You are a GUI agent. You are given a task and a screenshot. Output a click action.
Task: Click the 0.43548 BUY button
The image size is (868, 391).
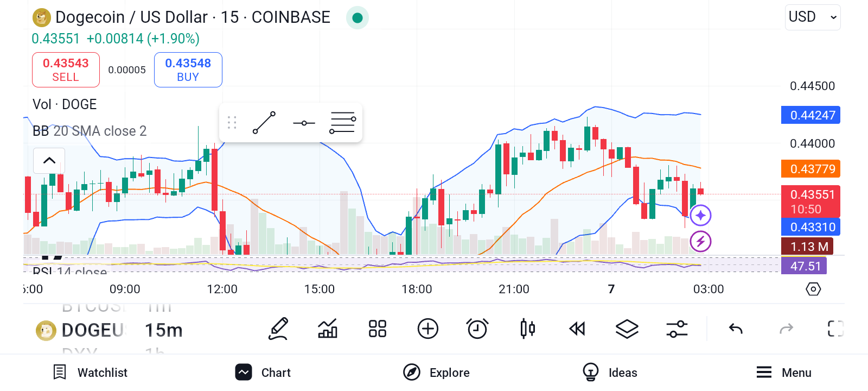(188, 70)
